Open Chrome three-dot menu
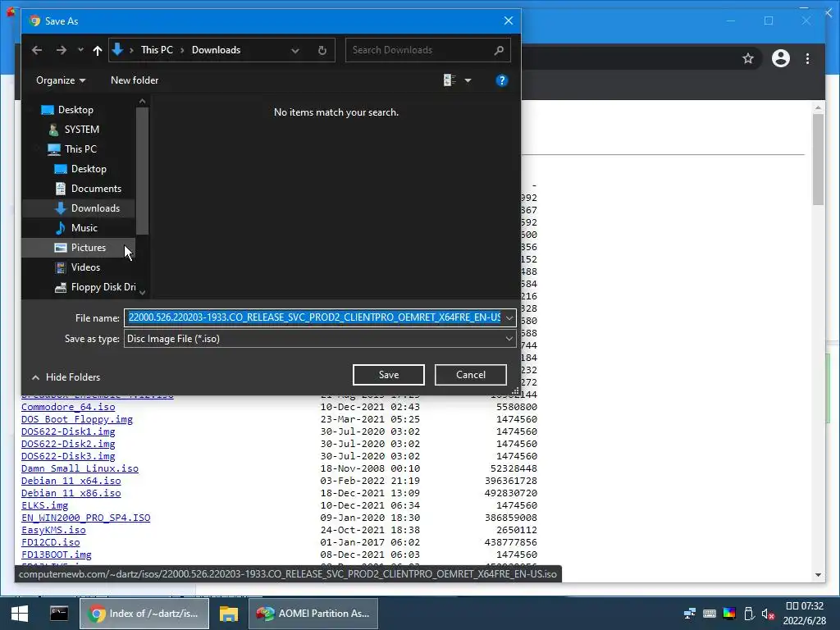This screenshot has height=630, width=840. pyautogui.click(x=807, y=58)
